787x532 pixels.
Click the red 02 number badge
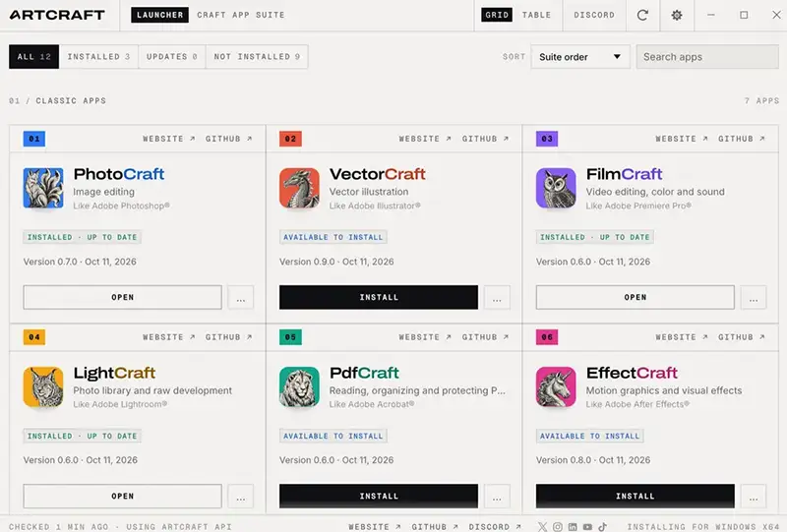pyautogui.click(x=290, y=139)
